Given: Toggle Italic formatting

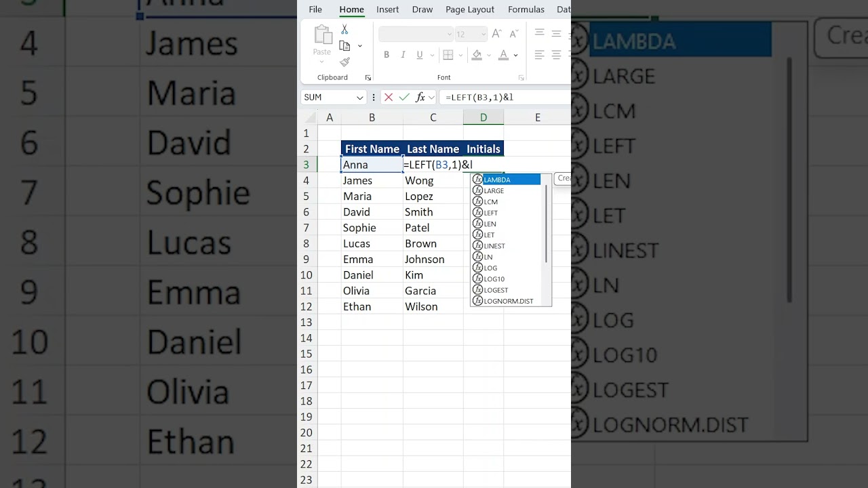Looking at the screenshot, I should [403, 55].
